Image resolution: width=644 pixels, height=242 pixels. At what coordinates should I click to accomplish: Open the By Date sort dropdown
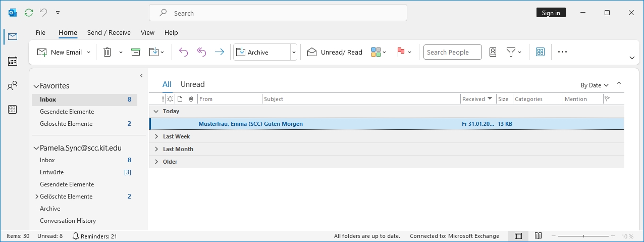pyautogui.click(x=594, y=85)
